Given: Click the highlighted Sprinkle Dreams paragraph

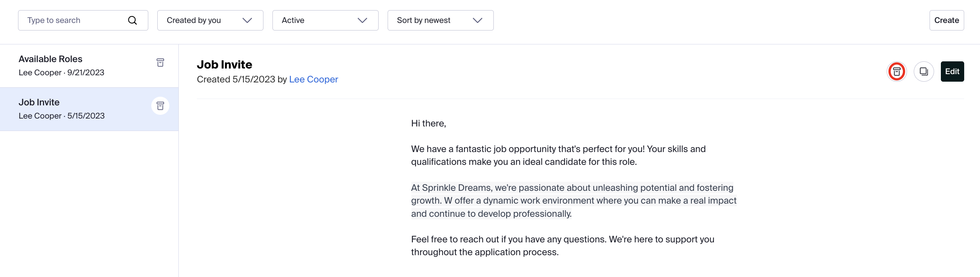Looking at the screenshot, I should pyautogui.click(x=574, y=201).
